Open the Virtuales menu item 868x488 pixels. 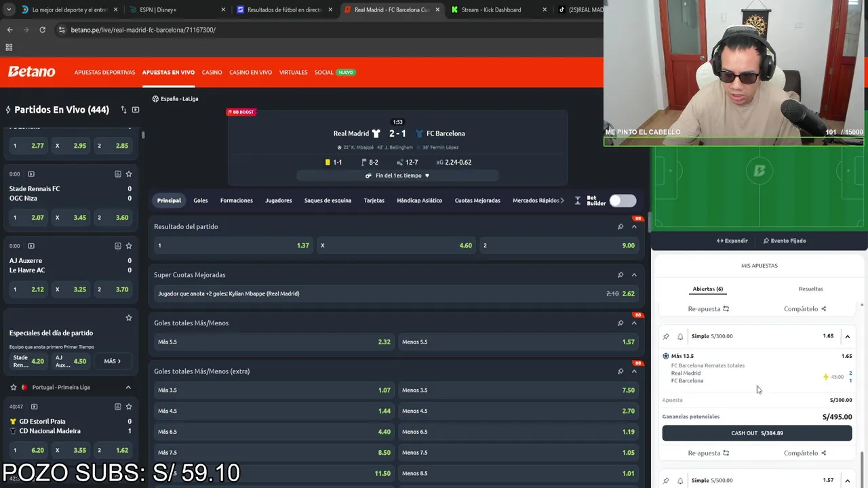[x=293, y=73]
